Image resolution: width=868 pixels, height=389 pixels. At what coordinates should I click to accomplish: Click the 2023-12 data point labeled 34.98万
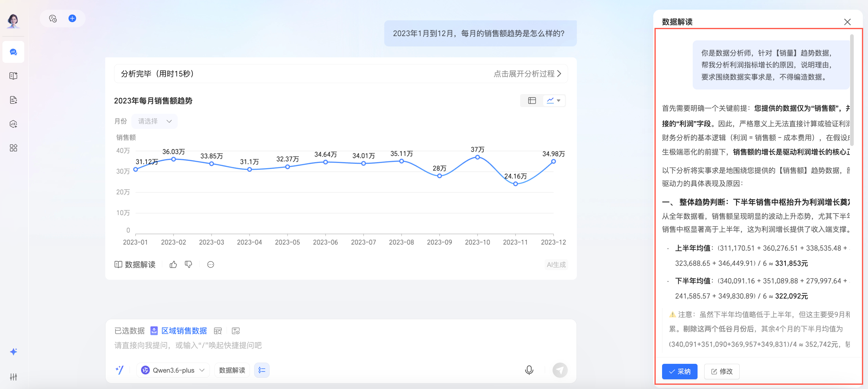553,161
